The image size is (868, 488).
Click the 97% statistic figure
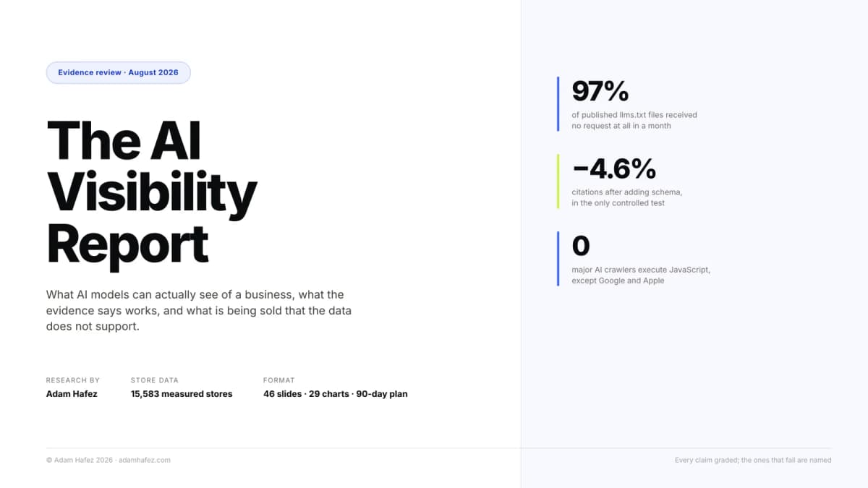tap(600, 91)
